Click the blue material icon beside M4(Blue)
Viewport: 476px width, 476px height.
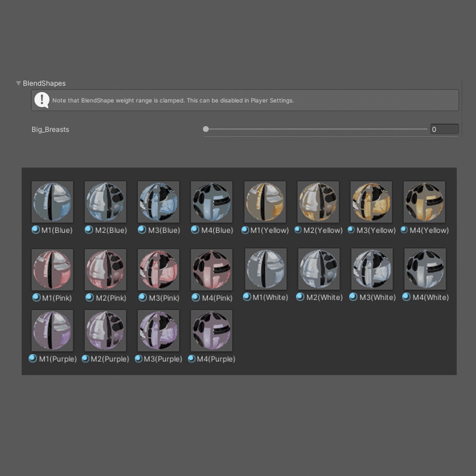[x=195, y=230]
